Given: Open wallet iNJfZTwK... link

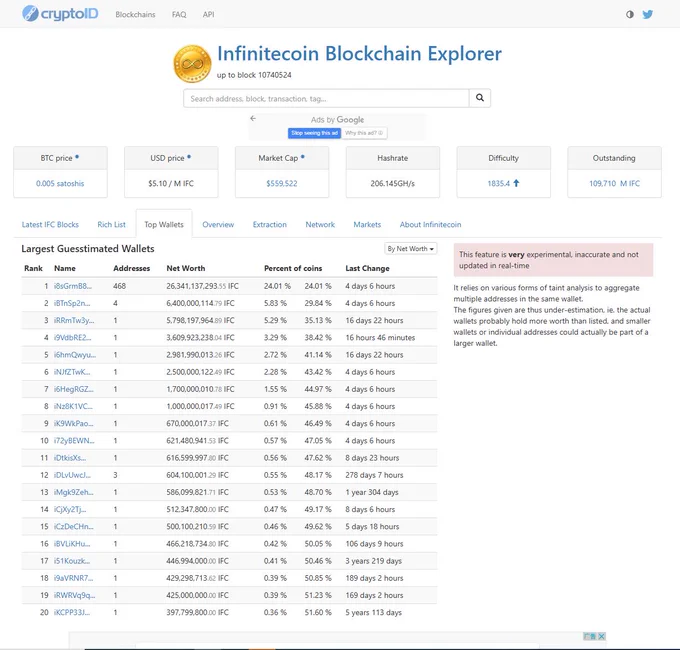Looking at the screenshot, I should tap(72, 372).
